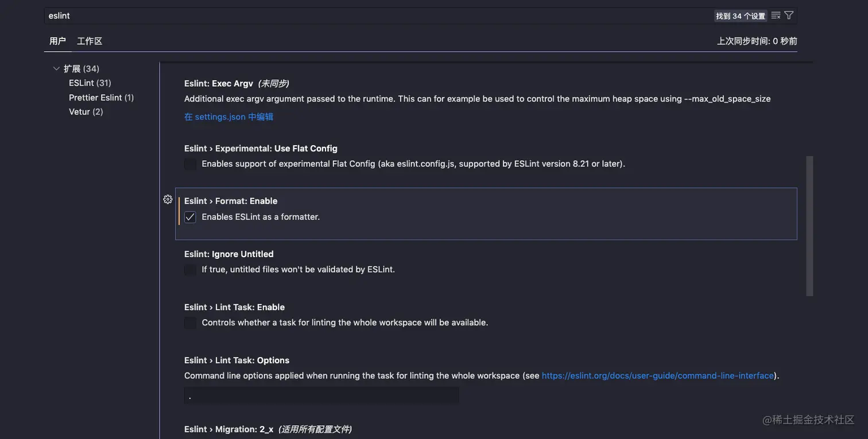Select Vetur (2) in the extensions tree
This screenshot has width=868, height=439.
(x=85, y=110)
